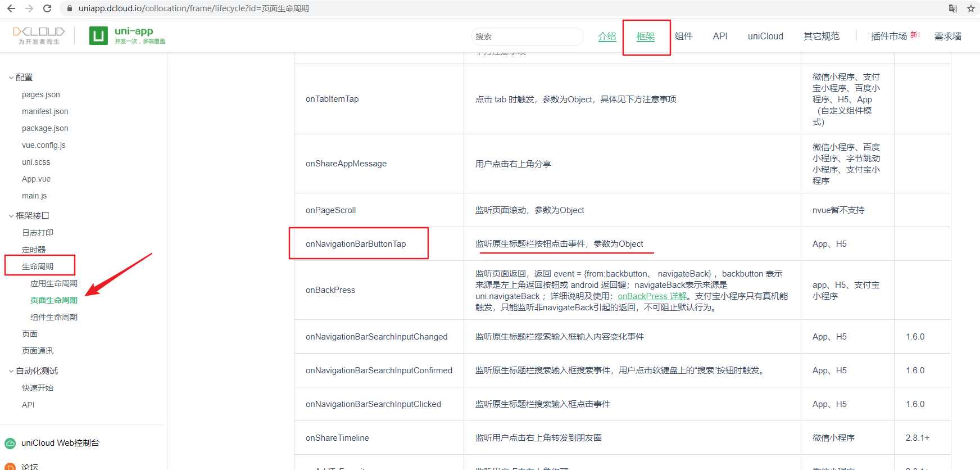Open the 框架 nav tab
The width and height of the screenshot is (980, 470).
point(645,36)
